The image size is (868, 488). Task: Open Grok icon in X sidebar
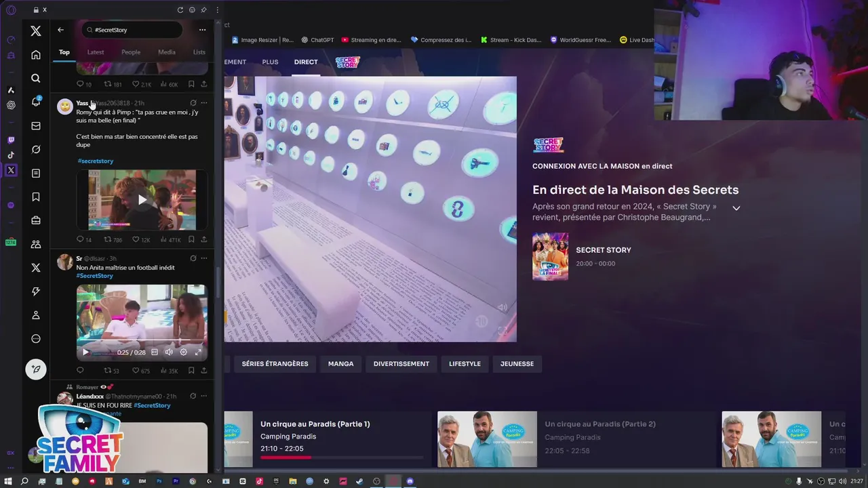[x=36, y=150]
